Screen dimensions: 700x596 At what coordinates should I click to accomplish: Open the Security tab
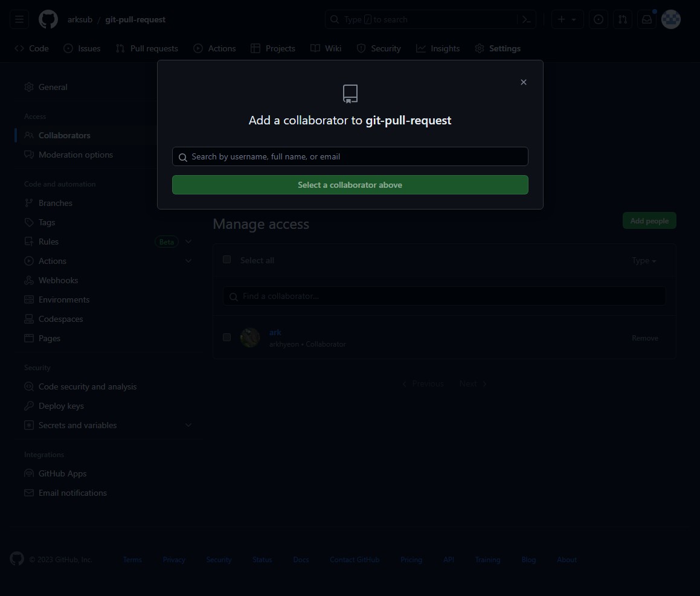point(379,48)
